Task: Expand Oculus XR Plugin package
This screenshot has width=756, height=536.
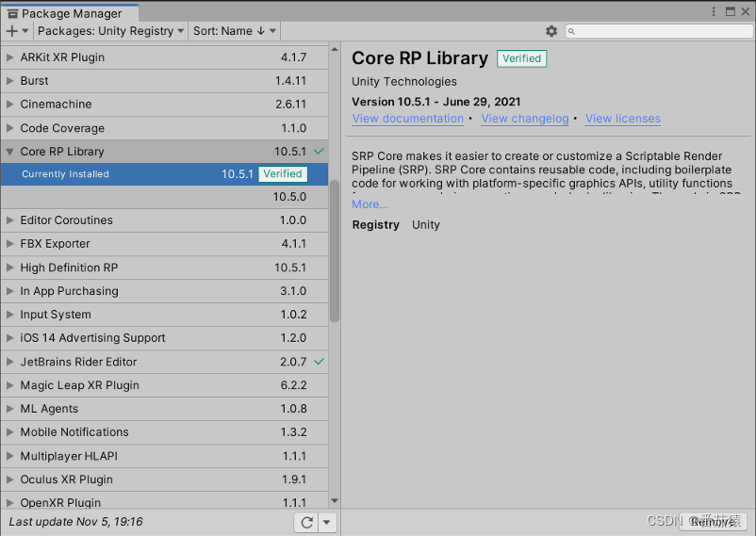Action: (x=10, y=479)
